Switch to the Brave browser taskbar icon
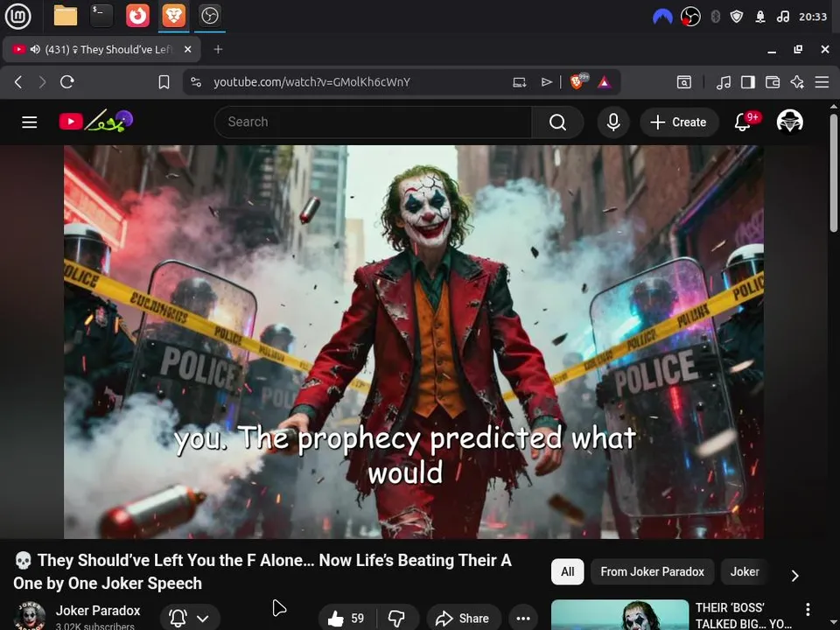The height and width of the screenshot is (630, 840). pyautogui.click(x=173, y=16)
